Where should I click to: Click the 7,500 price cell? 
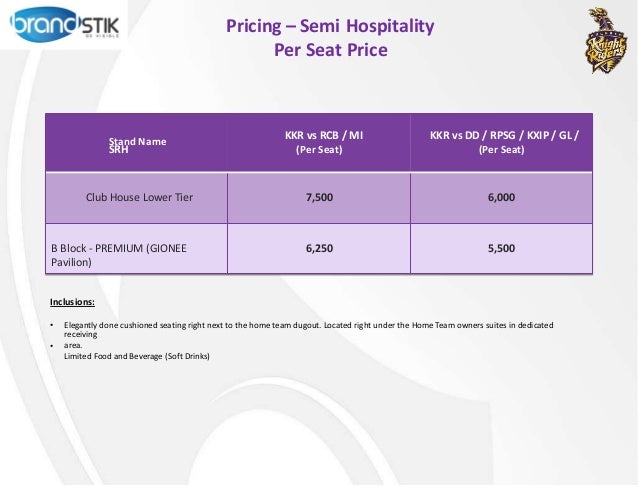click(319, 198)
